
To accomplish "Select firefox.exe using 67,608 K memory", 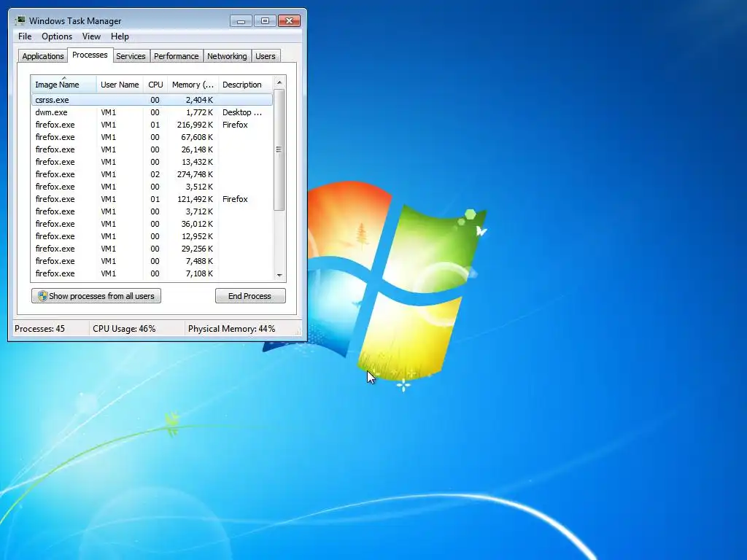I will click(152, 137).
